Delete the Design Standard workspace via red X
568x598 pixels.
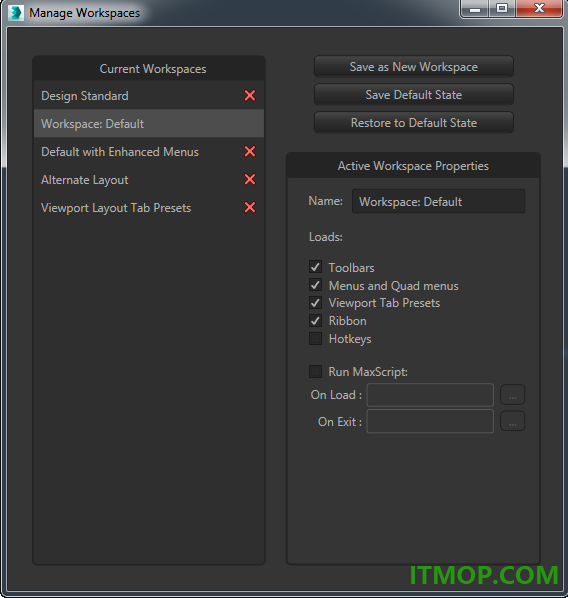point(250,95)
